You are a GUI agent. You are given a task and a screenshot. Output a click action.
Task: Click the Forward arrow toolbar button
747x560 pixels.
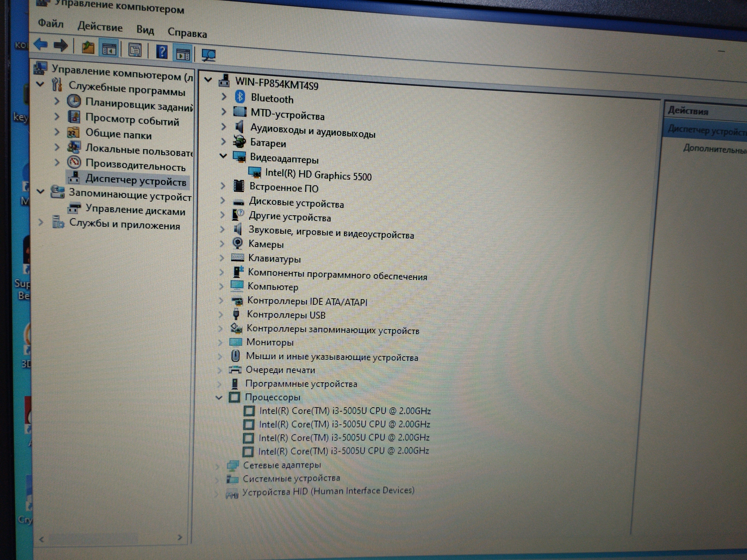[61, 46]
